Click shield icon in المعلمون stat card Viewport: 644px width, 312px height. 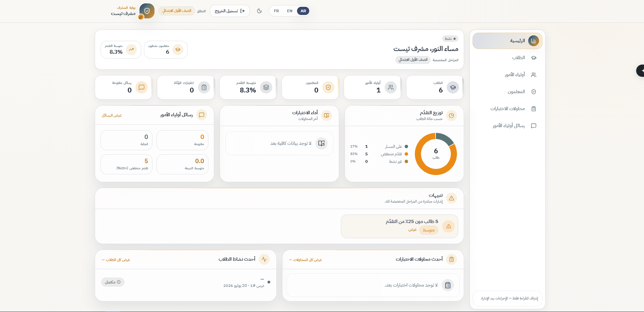point(328,87)
